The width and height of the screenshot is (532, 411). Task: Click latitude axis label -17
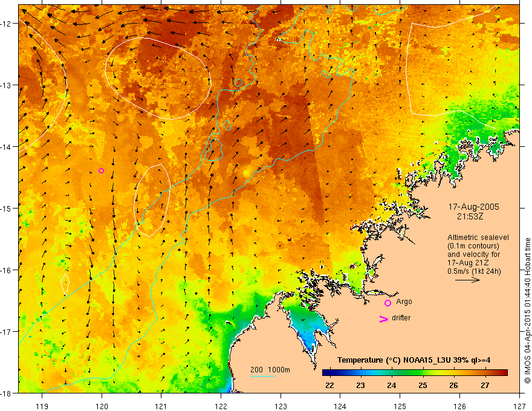pos(5,331)
